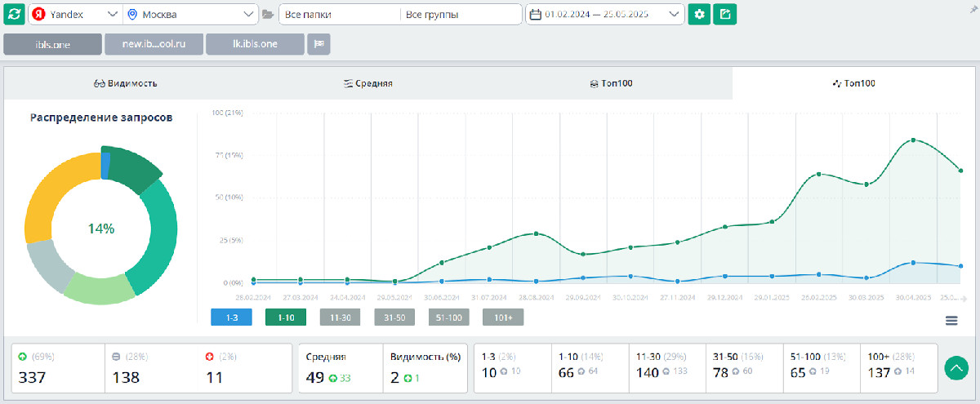The width and height of the screenshot is (980, 404).
Task: Click the folder icon beside folders field
Action: pos(268,15)
